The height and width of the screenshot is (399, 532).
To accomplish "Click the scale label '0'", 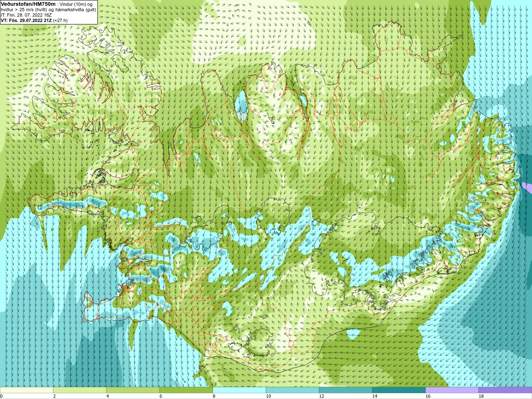I will tap(2, 396).
